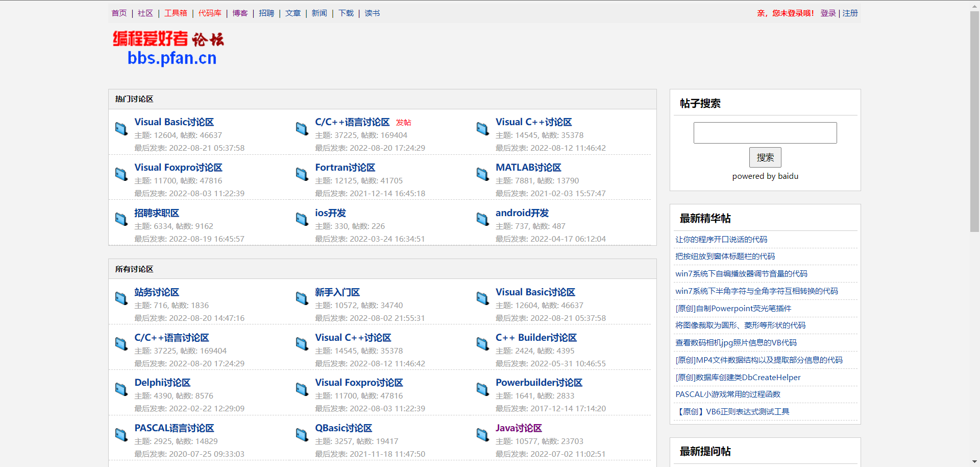Click the forum icon beside MATLAB讨论区

coord(483,174)
